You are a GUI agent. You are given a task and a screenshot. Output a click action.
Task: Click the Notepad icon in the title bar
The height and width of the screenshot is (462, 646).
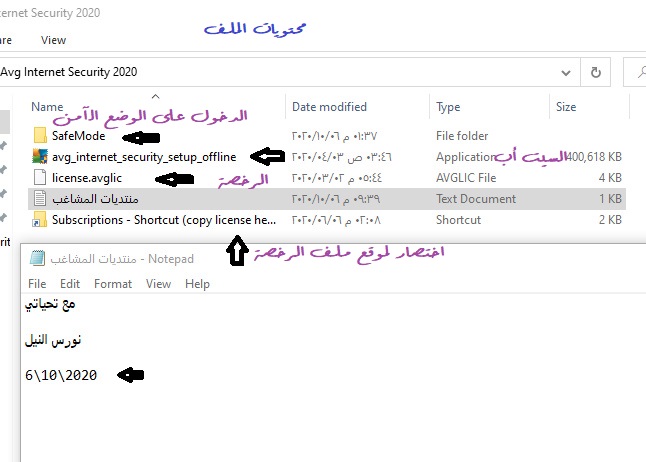[x=38, y=259]
